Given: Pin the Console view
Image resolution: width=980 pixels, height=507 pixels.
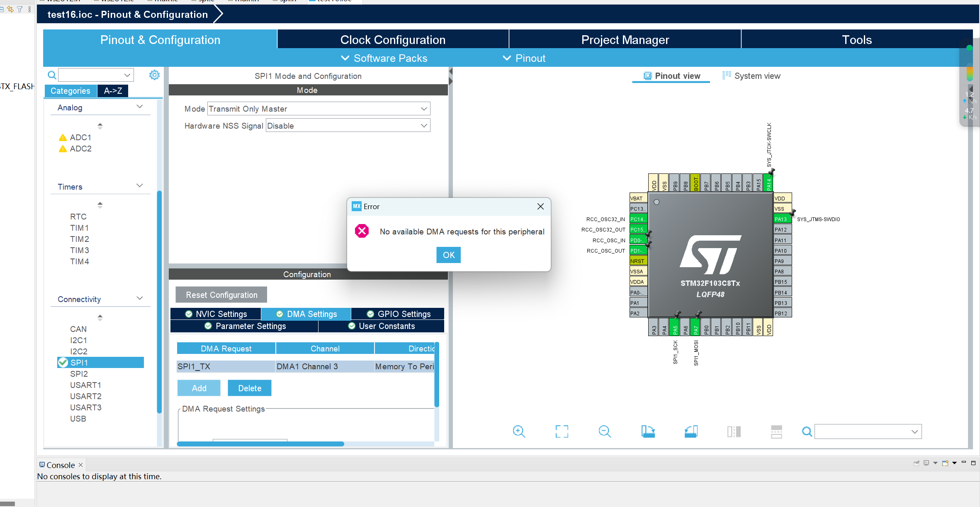Looking at the screenshot, I should (916, 462).
